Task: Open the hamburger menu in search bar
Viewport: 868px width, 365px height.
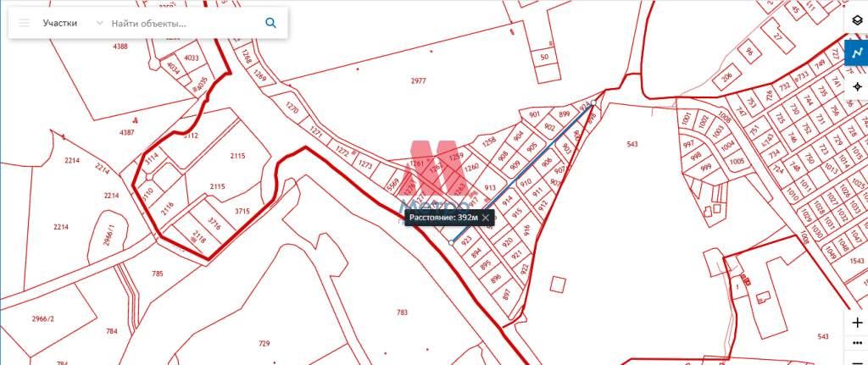Action: click(24, 23)
